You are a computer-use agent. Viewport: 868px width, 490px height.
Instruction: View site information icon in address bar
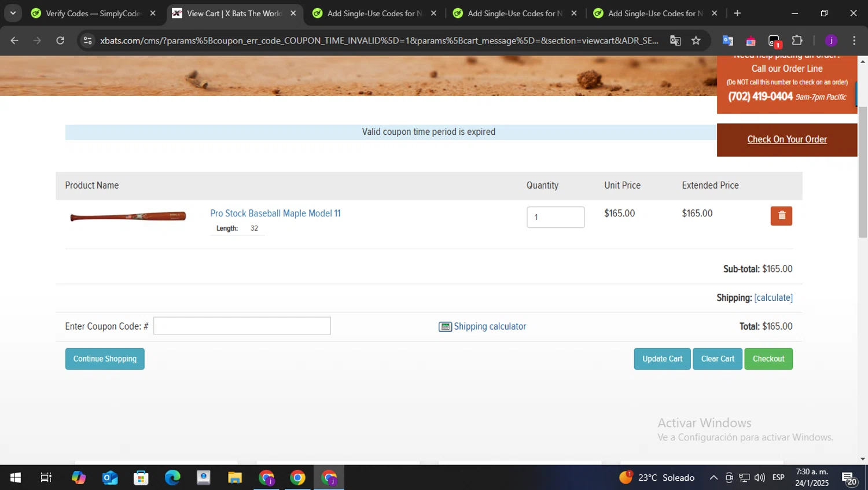87,40
